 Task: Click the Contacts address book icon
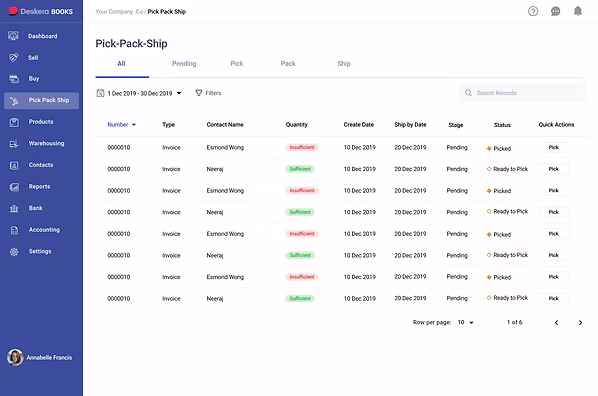(x=14, y=166)
